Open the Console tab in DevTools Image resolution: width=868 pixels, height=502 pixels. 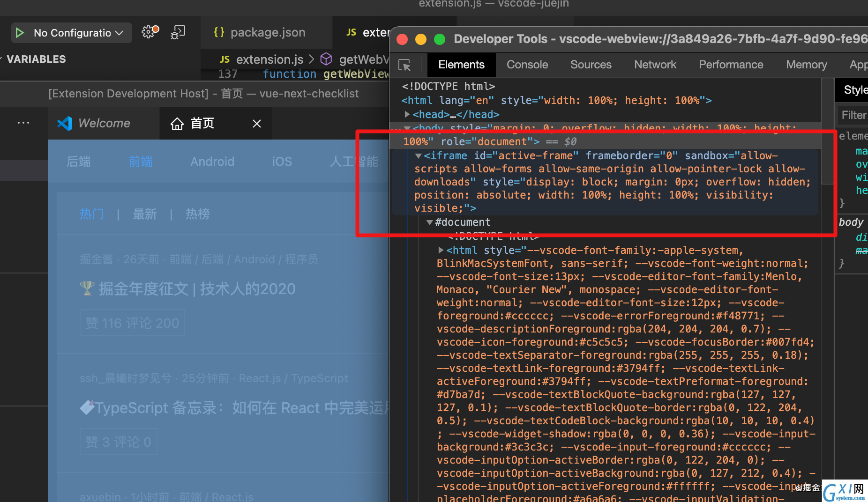(527, 65)
